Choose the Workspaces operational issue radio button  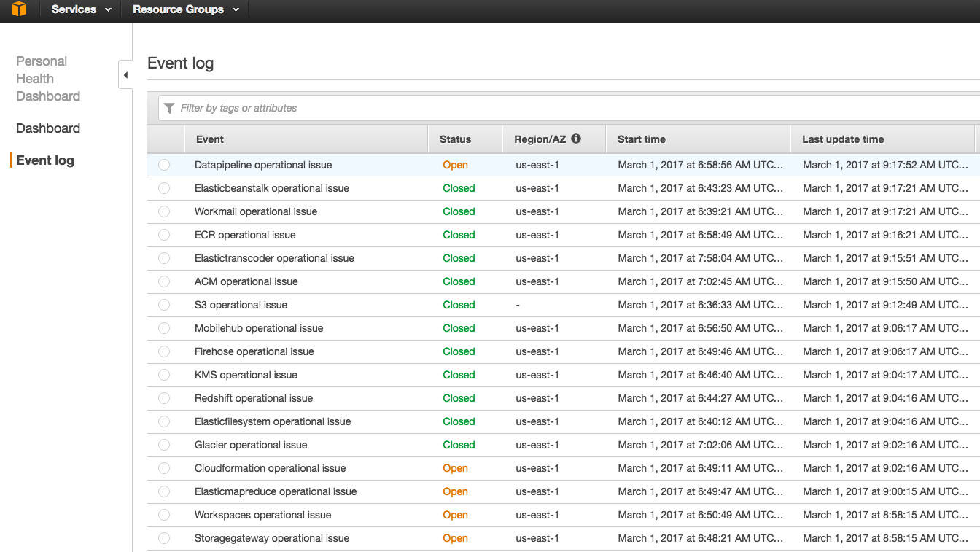[164, 515]
